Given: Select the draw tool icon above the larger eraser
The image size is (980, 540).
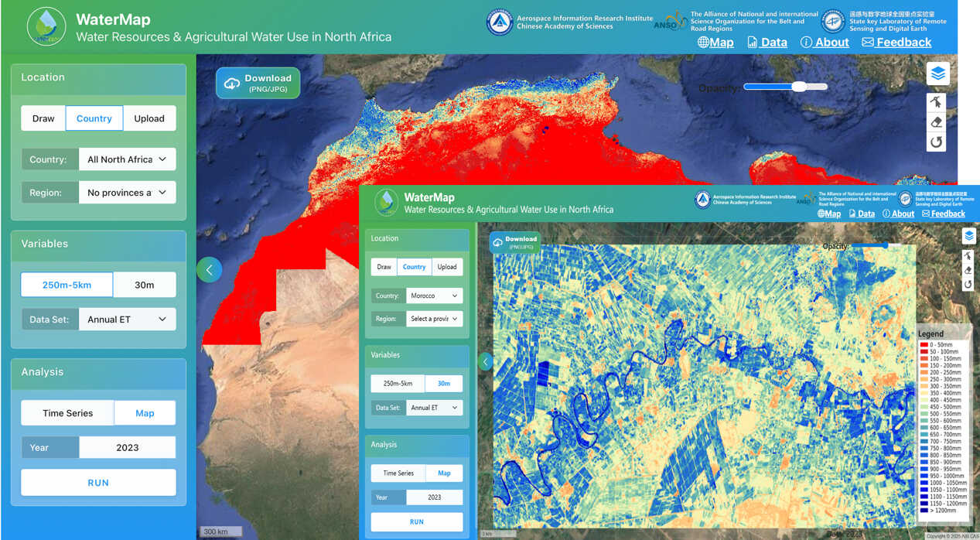Looking at the screenshot, I should (936, 102).
